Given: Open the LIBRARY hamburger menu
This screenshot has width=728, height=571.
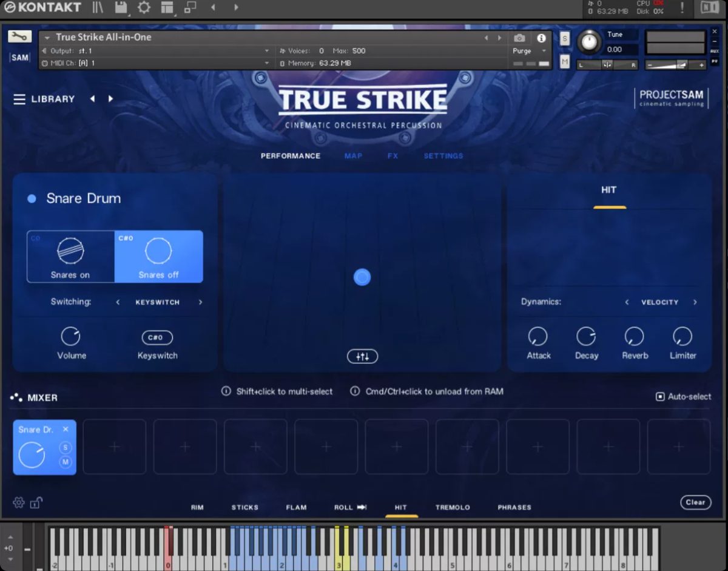Looking at the screenshot, I should pos(19,99).
